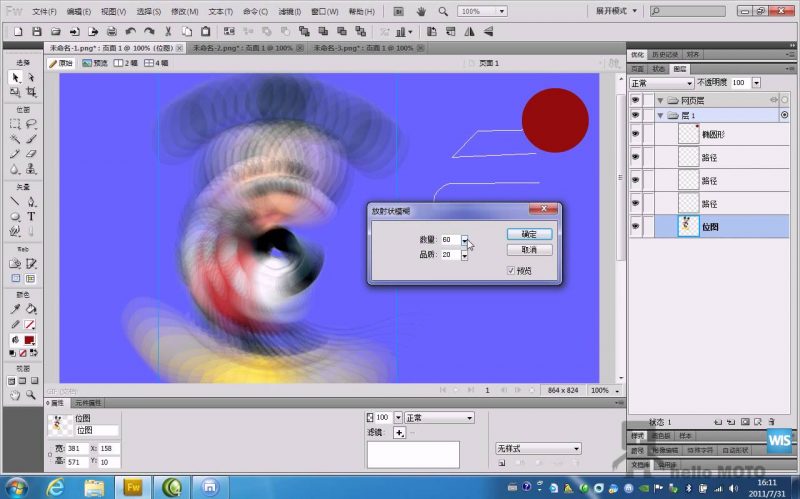
Task: Open the 品质 dropdown arrow in dialog
Action: [x=465, y=255]
